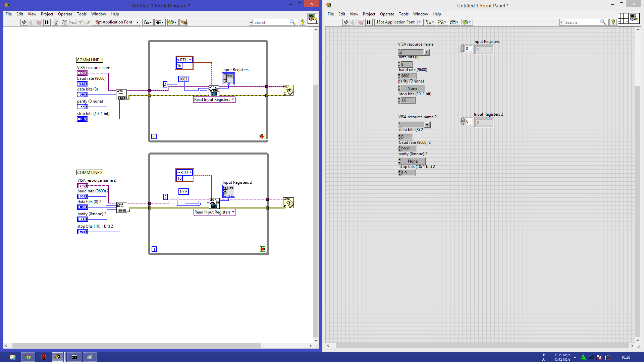This screenshot has height=362, width=644.
Task: Click baud rate 9600 2 input field
Action: pyautogui.click(x=409, y=149)
